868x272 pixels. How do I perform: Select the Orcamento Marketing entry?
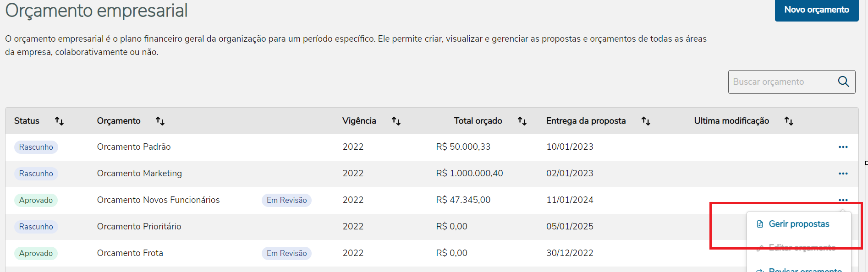coord(139,174)
